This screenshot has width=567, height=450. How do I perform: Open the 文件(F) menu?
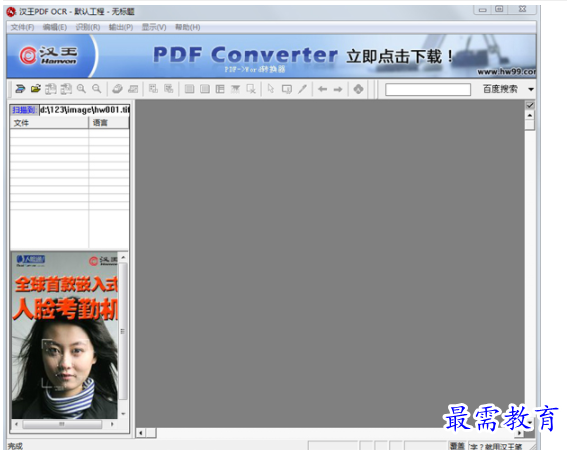[22, 27]
